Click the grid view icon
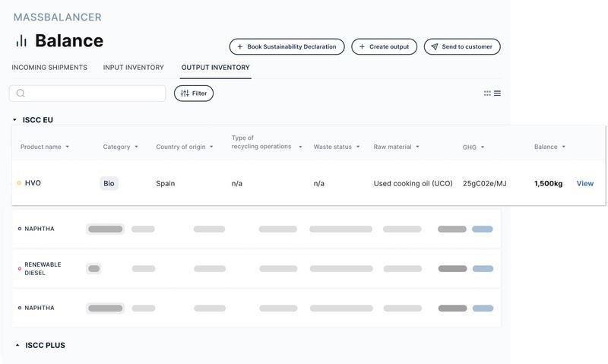This screenshot has width=608, height=364. [487, 93]
